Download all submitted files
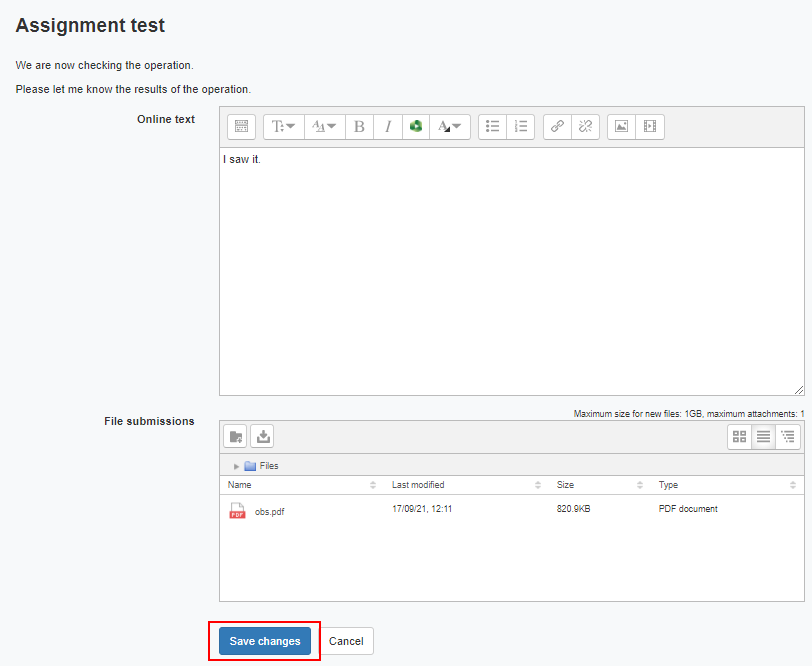 [262, 436]
